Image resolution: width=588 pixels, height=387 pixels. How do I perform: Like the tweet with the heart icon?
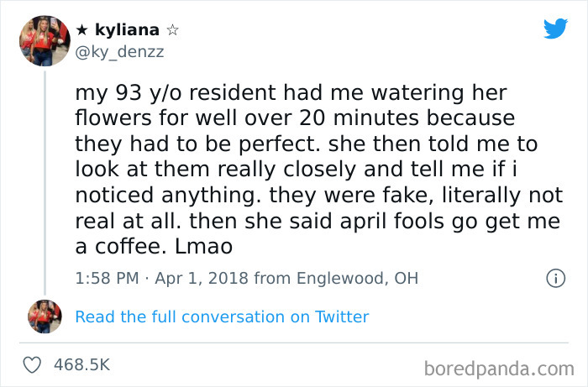(x=33, y=364)
